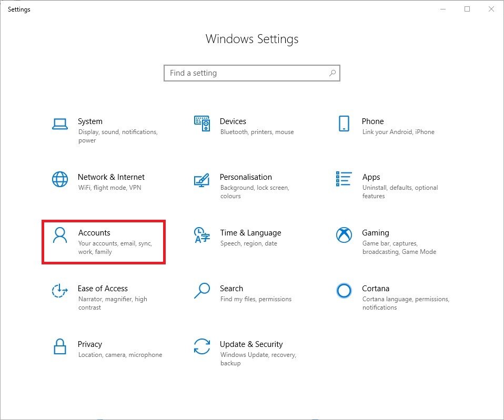This screenshot has height=420, width=504.
Task: Open the Cortana circle icon
Action: (x=344, y=291)
